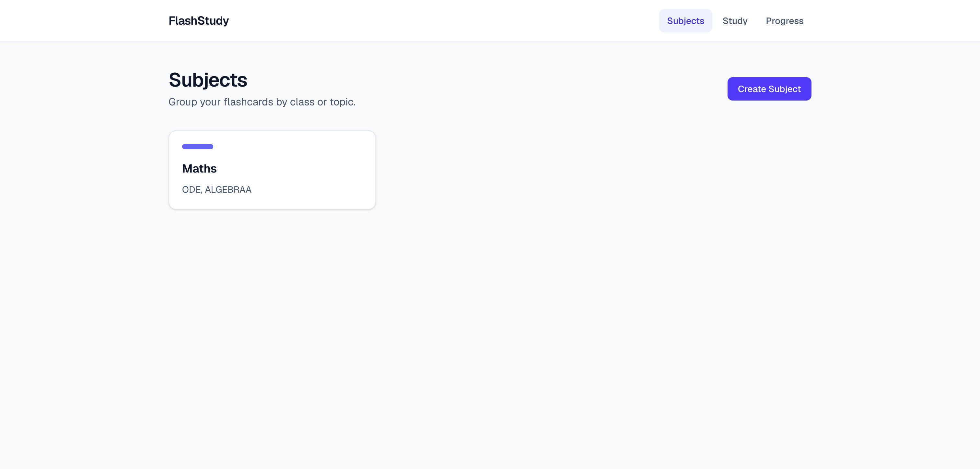This screenshot has height=469, width=980.
Task: Open the FlashStudy home logo
Action: (199, 20)
